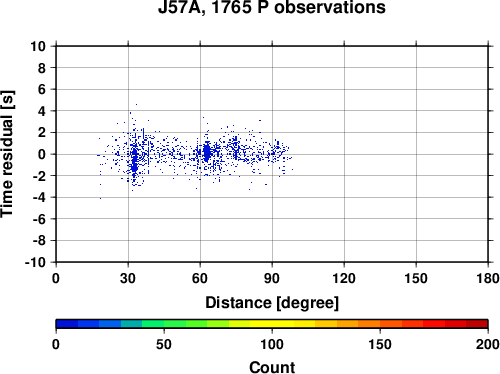Image resolution: width=500 pixels, height=374 pixels.
Task: Click the x-axis tick label '180'
Action: (488, 278)
